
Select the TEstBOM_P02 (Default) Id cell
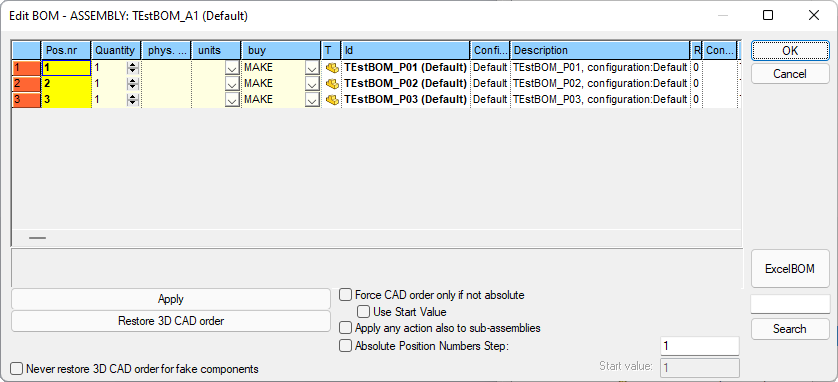pyautogui.click(x=406, y=84)
